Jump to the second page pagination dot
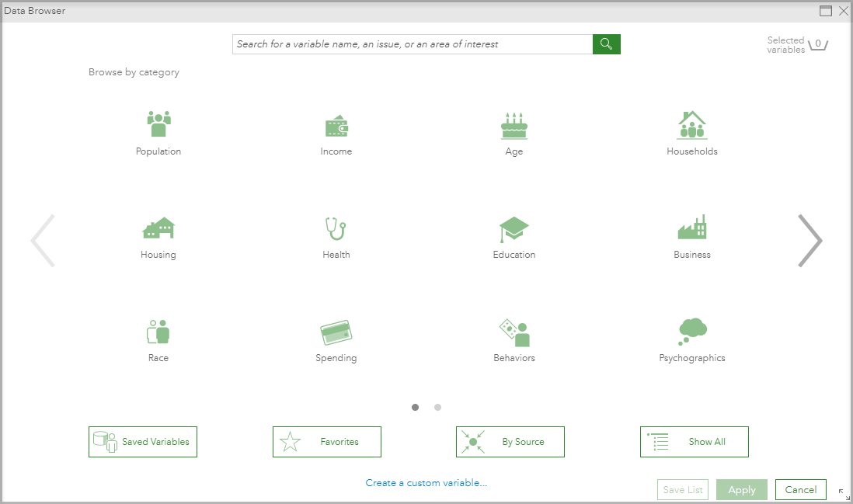The height and width of the screenshot is (504, 853). point(437,407)
